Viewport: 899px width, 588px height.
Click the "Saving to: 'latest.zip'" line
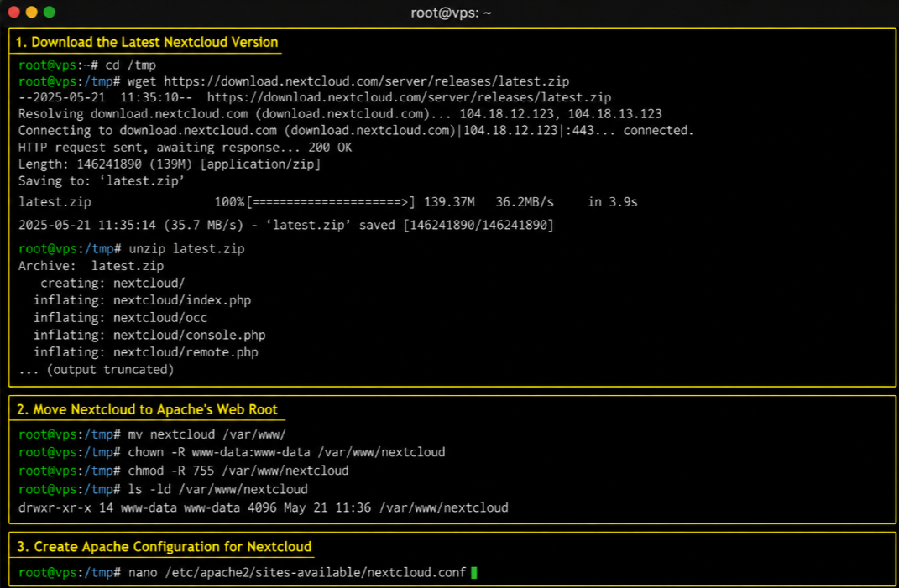(x=102, y=180)
